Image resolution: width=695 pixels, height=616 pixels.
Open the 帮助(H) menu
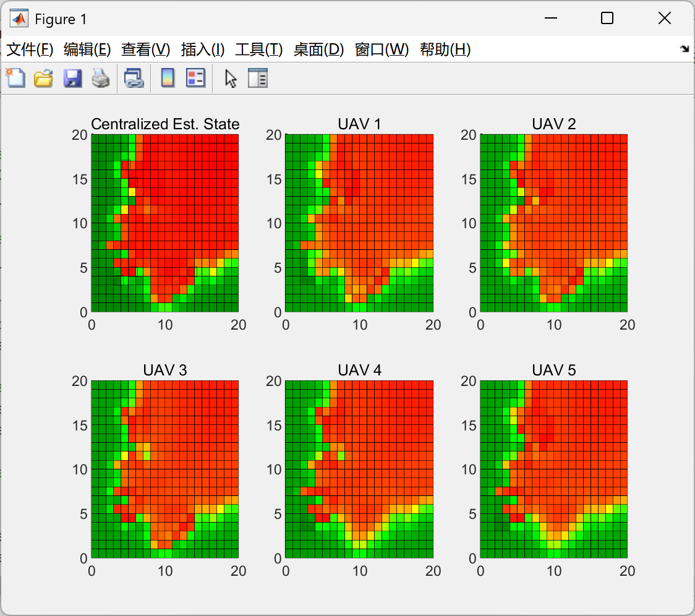445,49
